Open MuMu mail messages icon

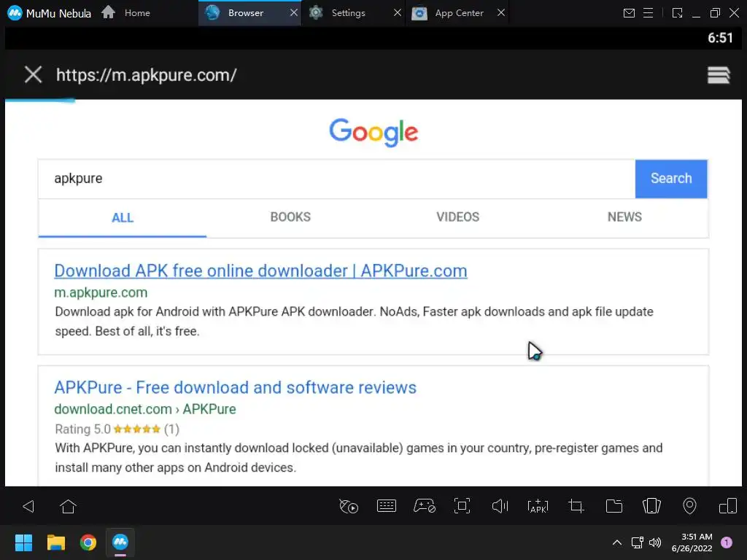point(629,13)
